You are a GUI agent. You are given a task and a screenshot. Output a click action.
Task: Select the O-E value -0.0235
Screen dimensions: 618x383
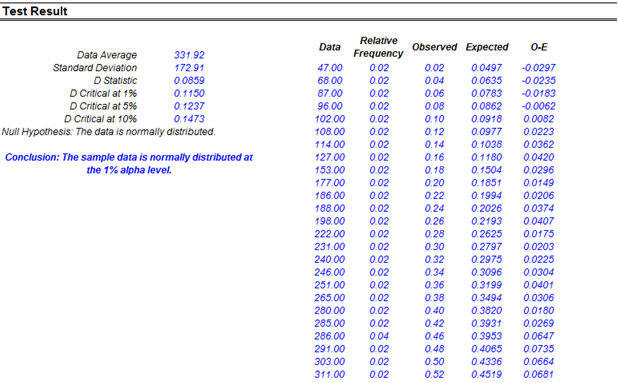tap(538, 81)
